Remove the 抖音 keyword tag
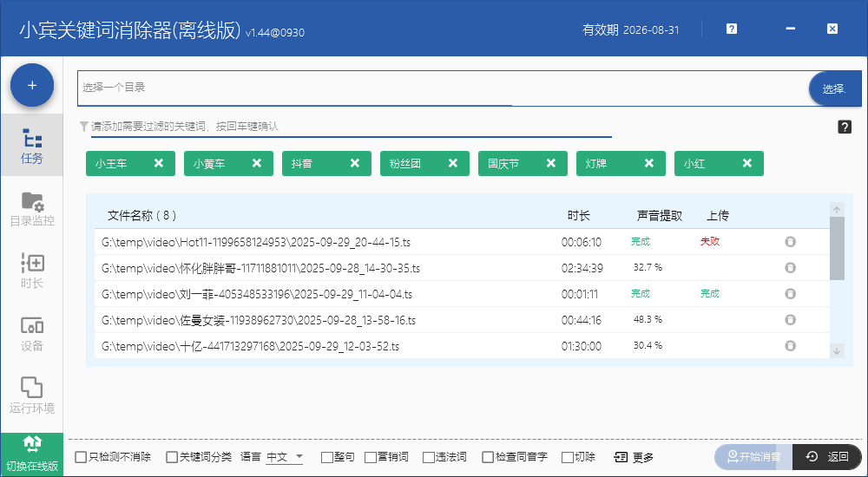Screen dimensions: 868x477 coord(354,163)
